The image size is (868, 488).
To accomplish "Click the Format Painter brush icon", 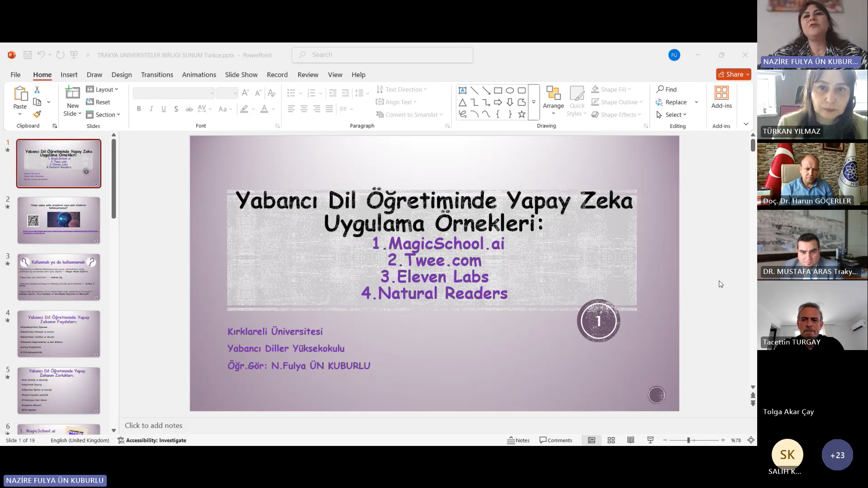I will (x=37, y=114).
